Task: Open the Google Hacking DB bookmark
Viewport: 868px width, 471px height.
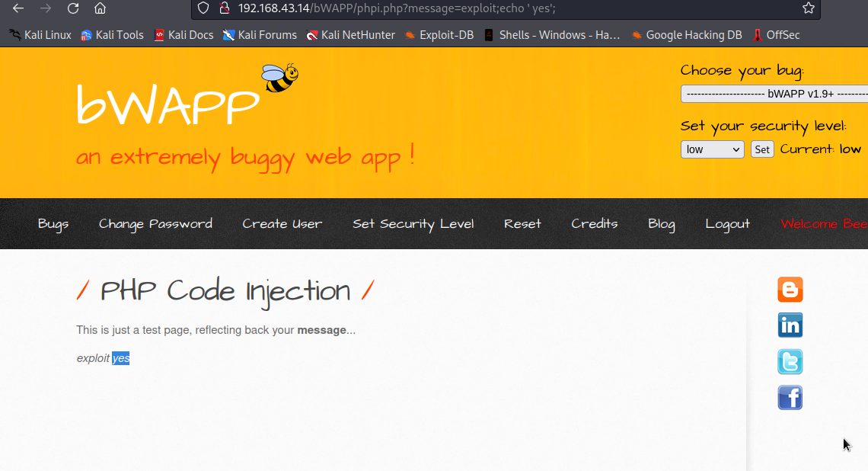Action: (687, 35)
